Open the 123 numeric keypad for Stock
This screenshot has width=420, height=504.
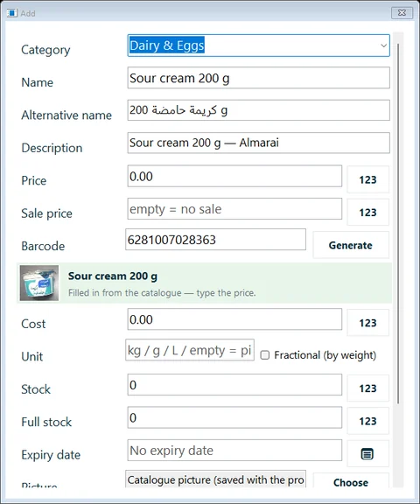click(368, 388)
